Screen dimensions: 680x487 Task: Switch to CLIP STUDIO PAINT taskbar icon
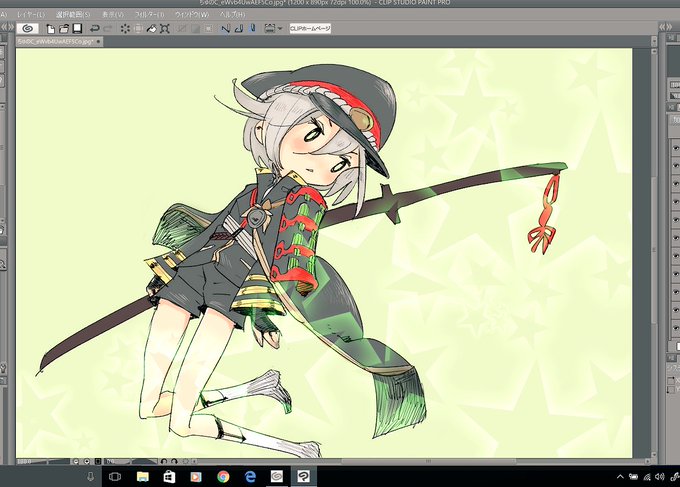click(x=304, y=477)
